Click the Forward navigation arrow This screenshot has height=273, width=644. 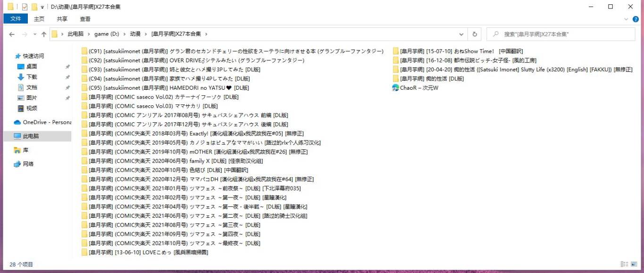pos(25,34)
